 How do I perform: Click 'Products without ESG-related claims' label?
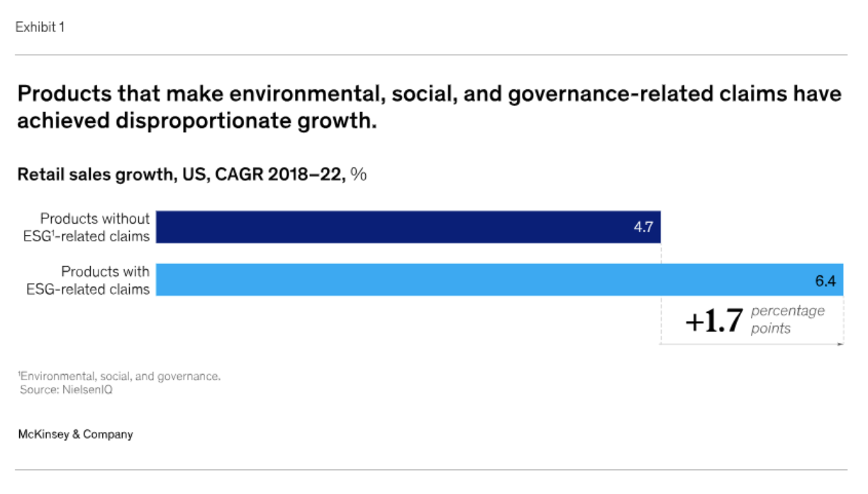pos(87,227)
